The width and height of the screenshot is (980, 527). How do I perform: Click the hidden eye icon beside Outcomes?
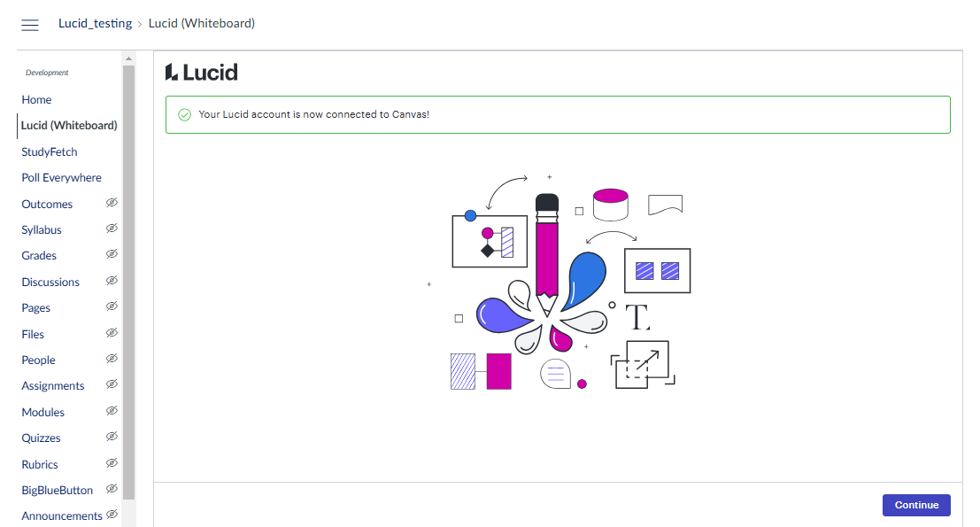[x=112, y=203]
